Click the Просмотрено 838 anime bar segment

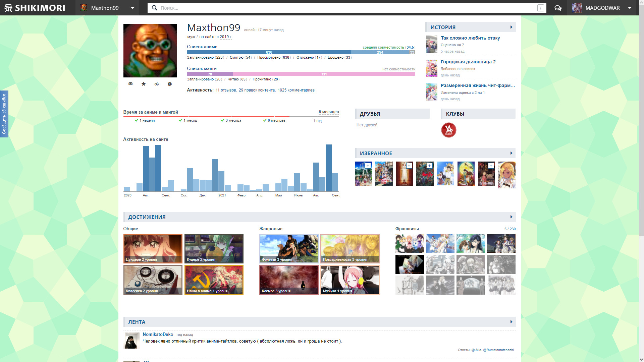click(269, 52)
